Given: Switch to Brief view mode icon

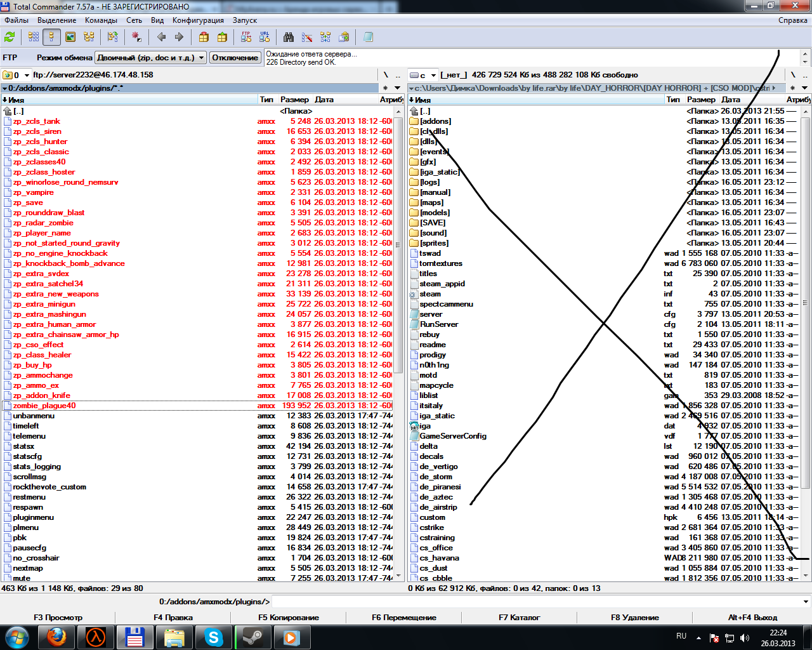Looking at the screenshot, I should (34, 37).
